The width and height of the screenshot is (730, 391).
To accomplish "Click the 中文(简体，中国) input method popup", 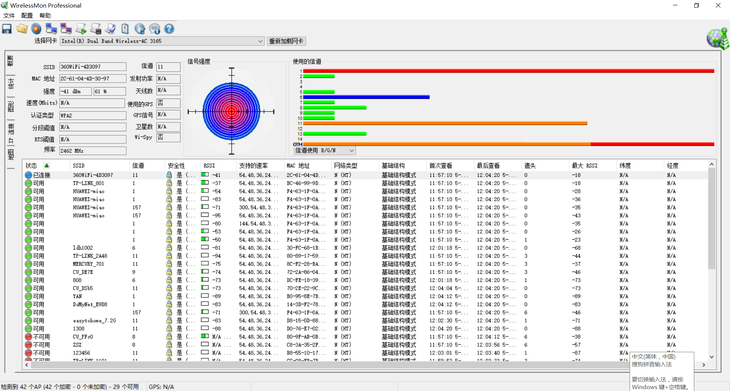I will click(x=662, y=371).
